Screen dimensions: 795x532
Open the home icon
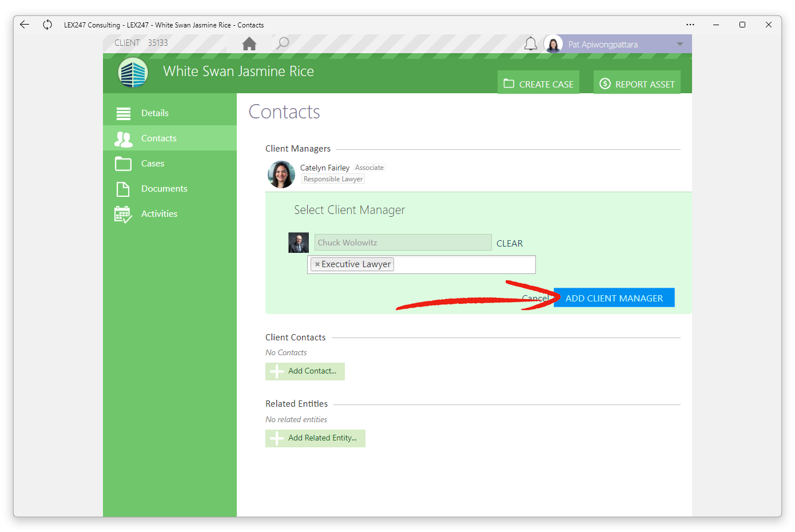249,43
